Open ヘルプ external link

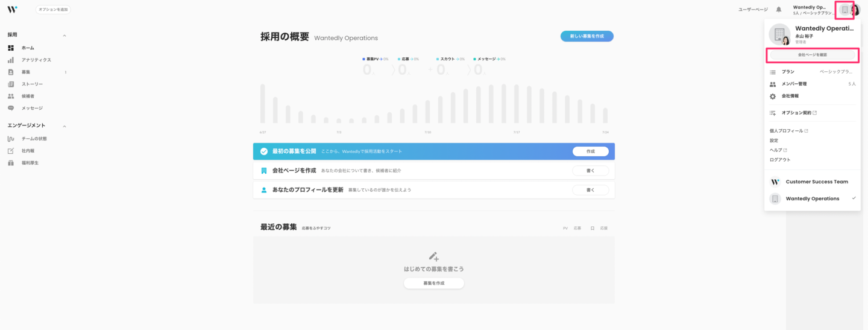tap(778, 150)
